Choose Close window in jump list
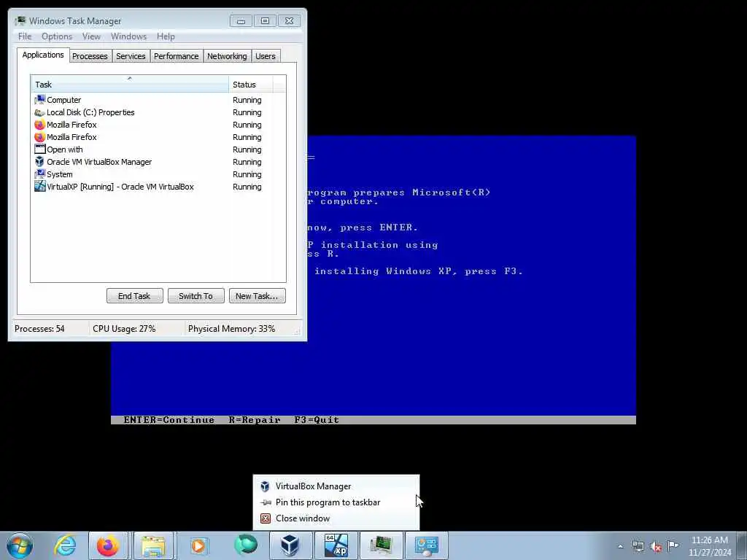 (336, 518)
